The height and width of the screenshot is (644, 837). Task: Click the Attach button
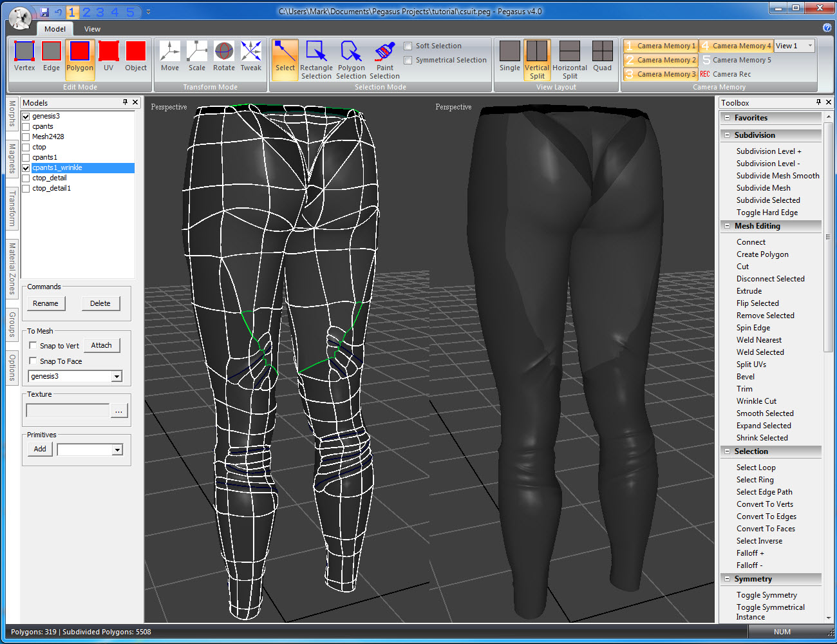coord(102,345)
